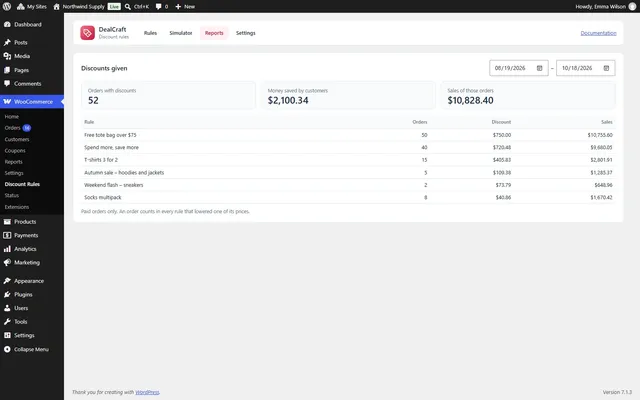Click the Sales column header
This screenshot has width=640, height=400.
point(607,122)
